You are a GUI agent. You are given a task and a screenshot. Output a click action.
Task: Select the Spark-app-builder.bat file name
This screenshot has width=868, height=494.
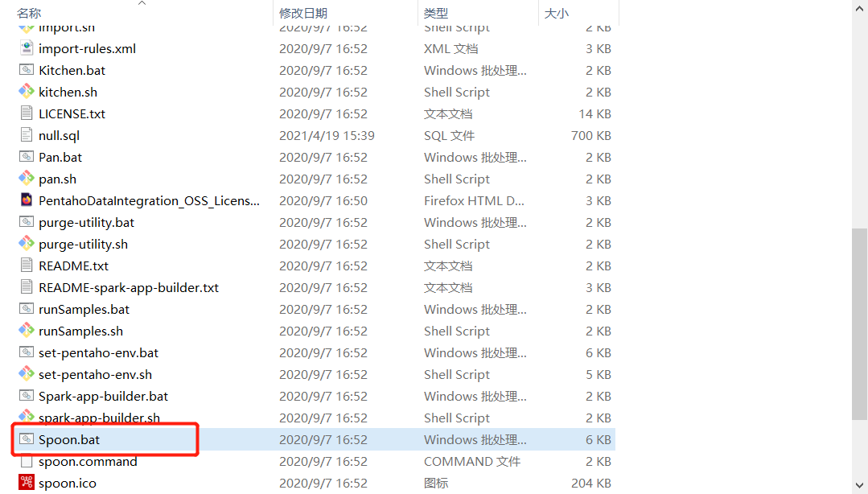pyautogui.click(x=104, y=397)
